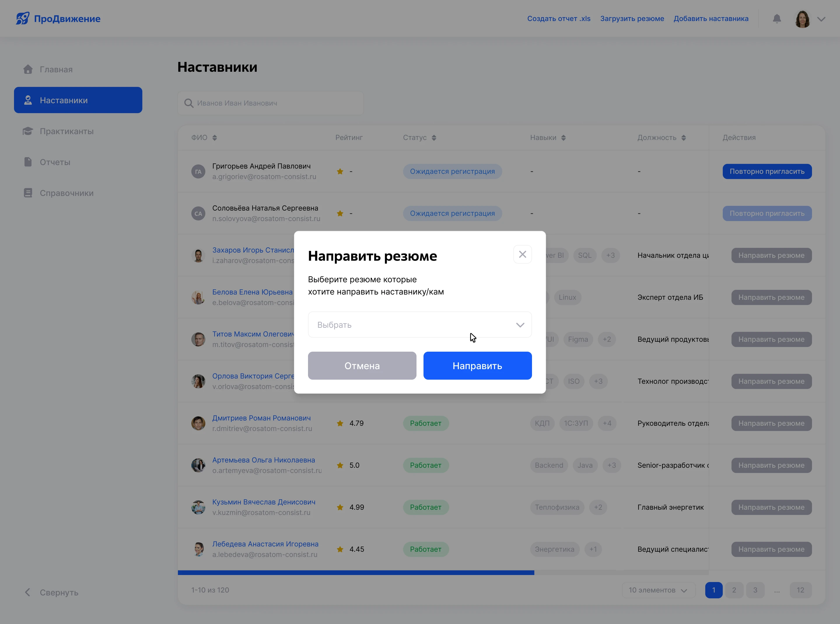This screenshot has width=840, height=624.
Task: Click the Отчеты document icon
Action: point(28,162)
